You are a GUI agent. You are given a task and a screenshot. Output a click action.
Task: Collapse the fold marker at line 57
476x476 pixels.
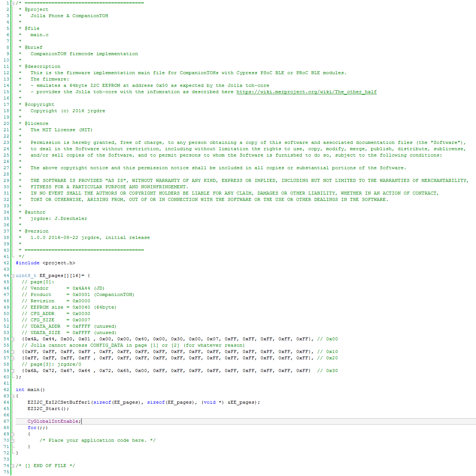pos(13,358)
